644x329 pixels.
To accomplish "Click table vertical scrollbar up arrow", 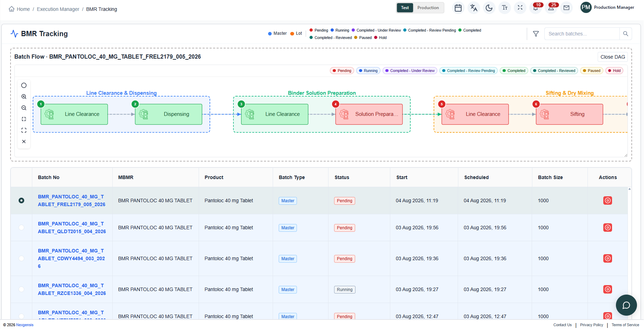I will tap(629, 189).
